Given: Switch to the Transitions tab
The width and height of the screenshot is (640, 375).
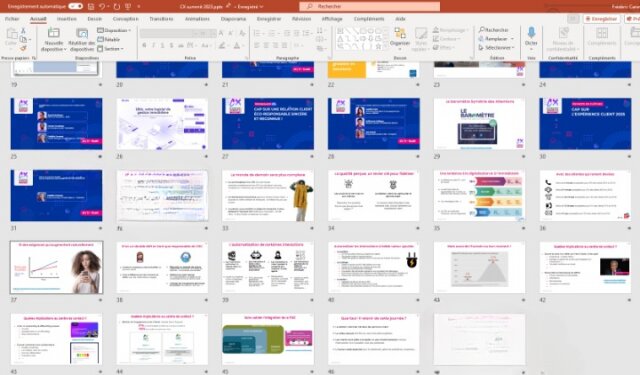Looking at the screenshot, I should 161,19.
